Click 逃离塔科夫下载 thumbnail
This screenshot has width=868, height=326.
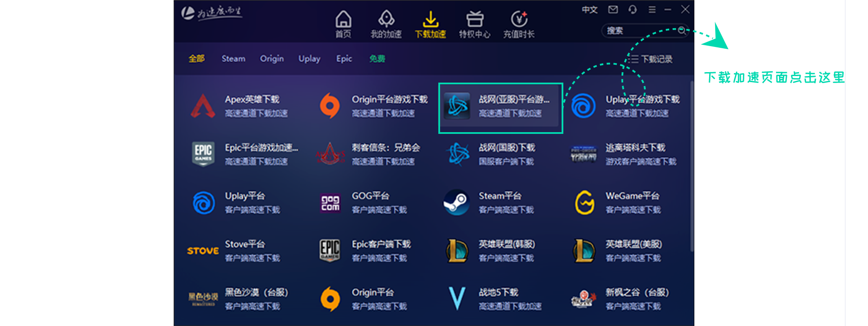584,154
